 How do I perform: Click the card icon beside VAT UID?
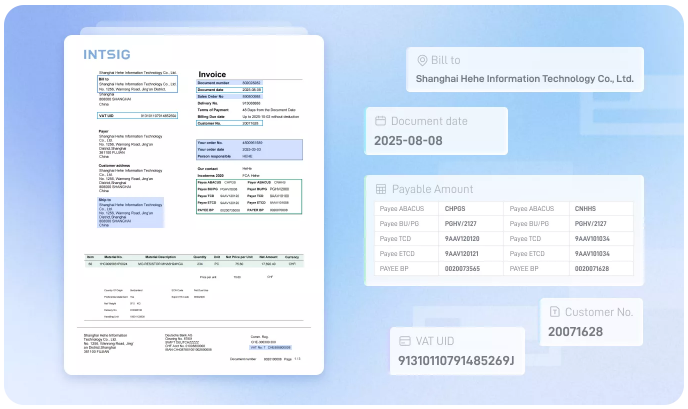pos(405,341)
